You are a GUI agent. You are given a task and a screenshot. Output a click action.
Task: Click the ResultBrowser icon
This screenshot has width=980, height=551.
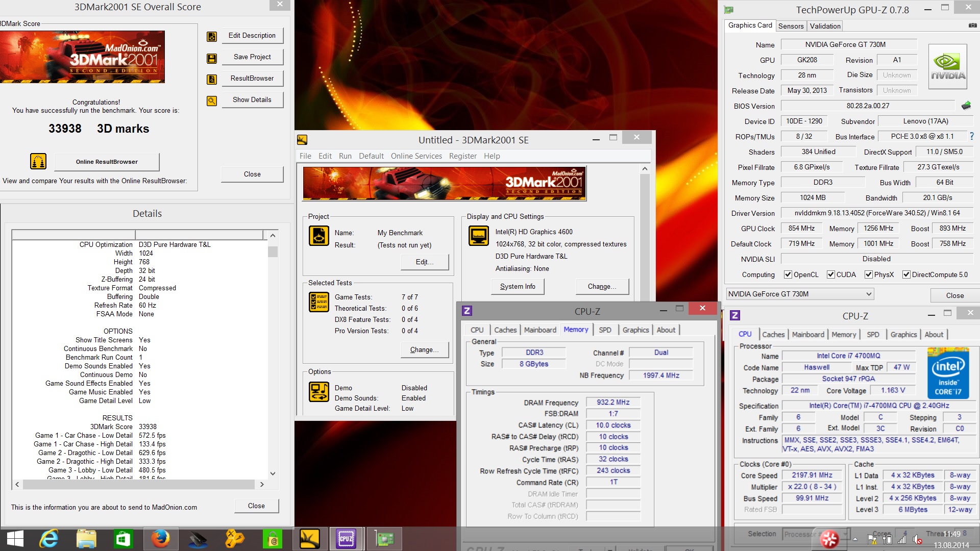(x=211, y=79)
